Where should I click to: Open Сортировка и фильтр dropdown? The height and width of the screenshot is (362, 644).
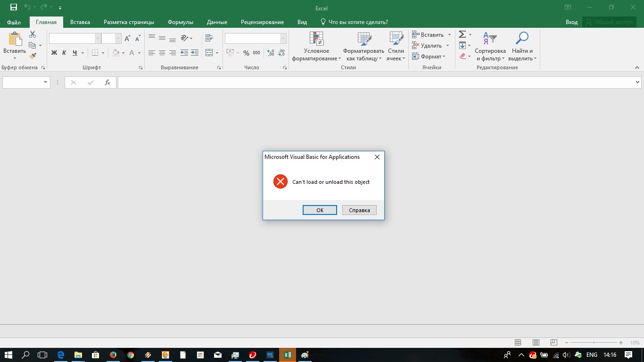point(490,46)
